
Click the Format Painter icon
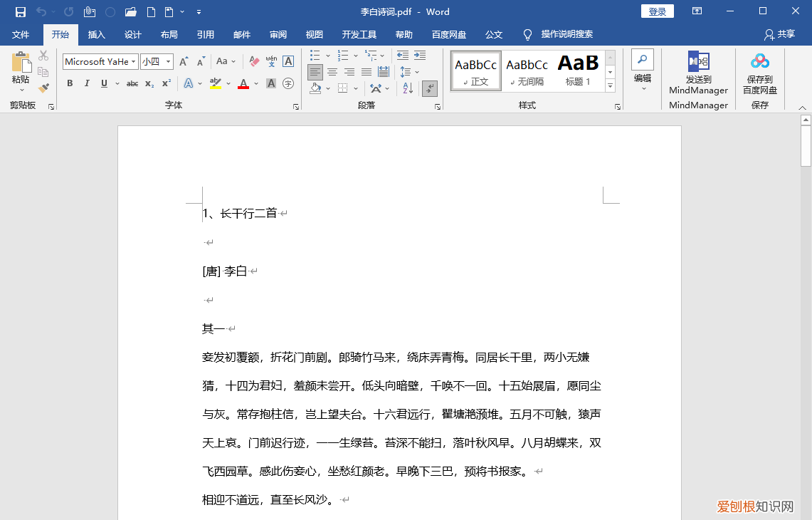click(x=43, y=87)
